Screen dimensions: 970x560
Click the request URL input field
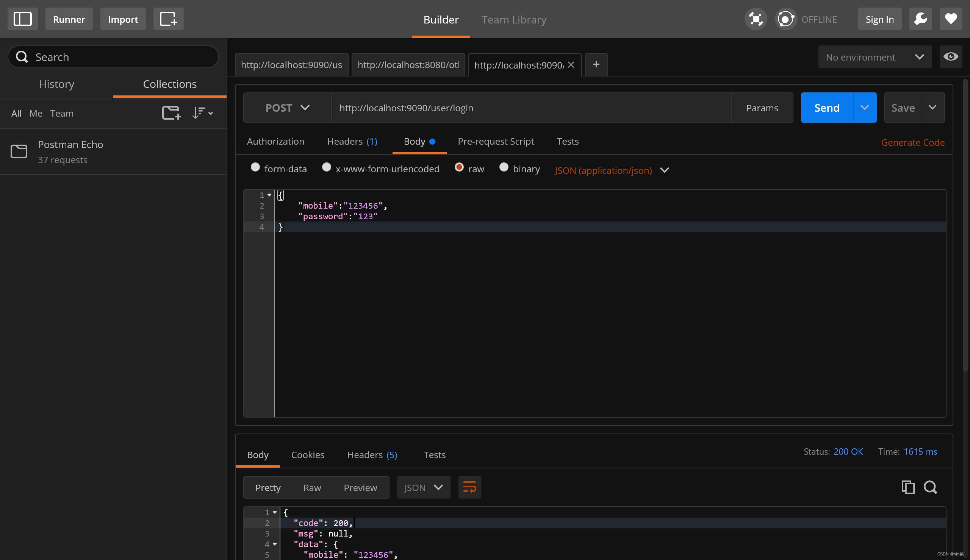point(531,108)
